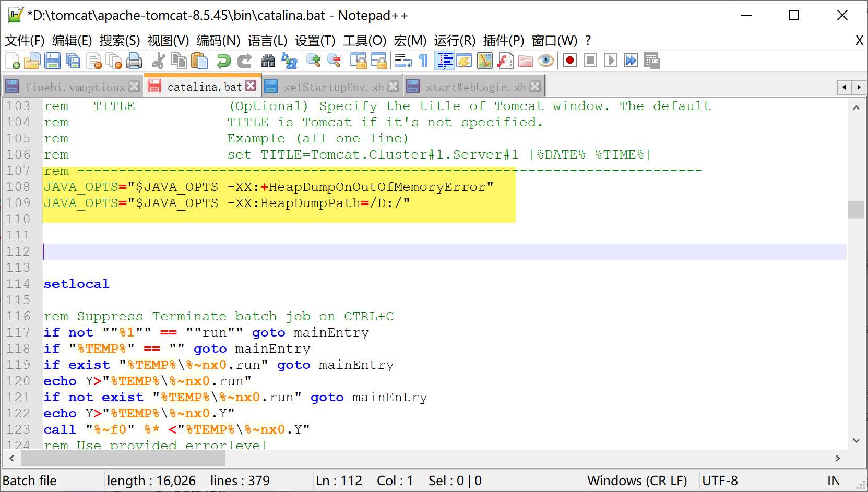Toggle synchronized horizontal scrolling
868x492 pixels.
tap(378, 61)
